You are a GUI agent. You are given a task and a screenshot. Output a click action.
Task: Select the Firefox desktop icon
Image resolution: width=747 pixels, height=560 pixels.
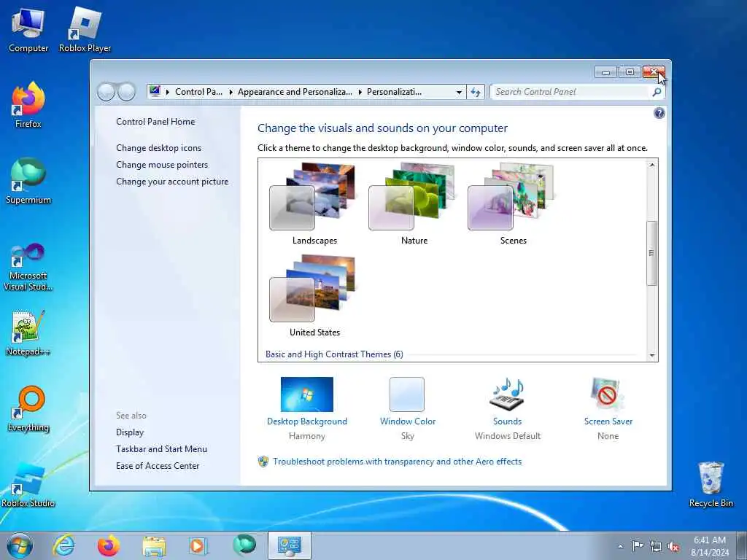28,105
